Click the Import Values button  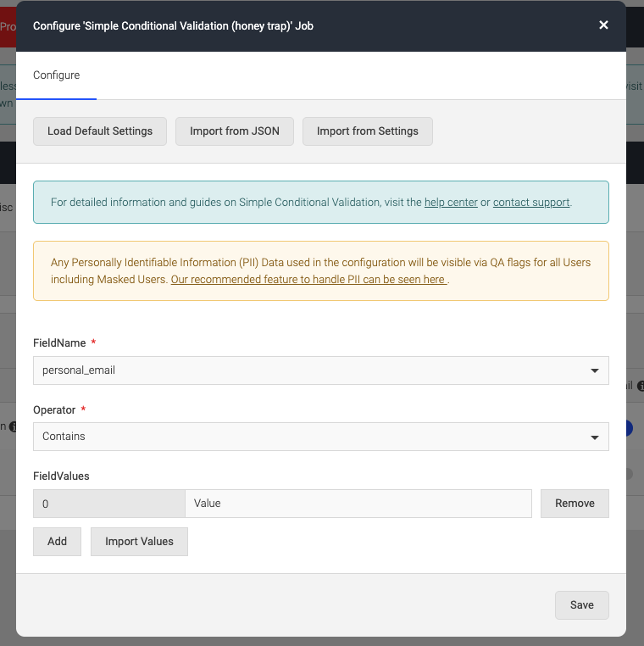tap(139, 542)
